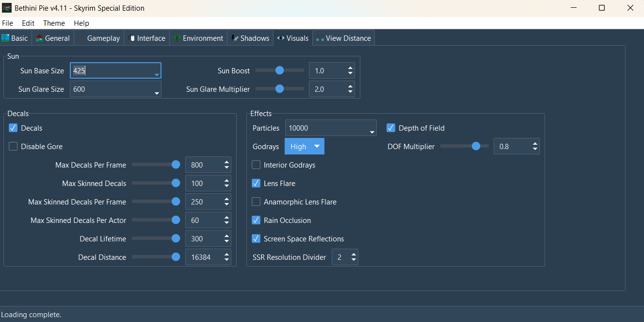Click the Loading complete status text
Viewport: 644px width, 322px height.
pyautogui.click(x=32, y=315)
